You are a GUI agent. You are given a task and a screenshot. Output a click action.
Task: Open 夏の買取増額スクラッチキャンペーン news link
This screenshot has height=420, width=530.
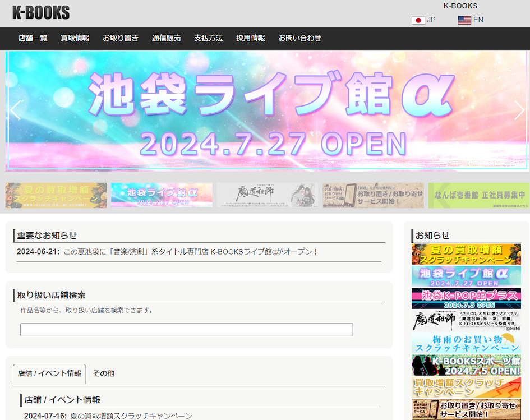[x=131, y=416]
